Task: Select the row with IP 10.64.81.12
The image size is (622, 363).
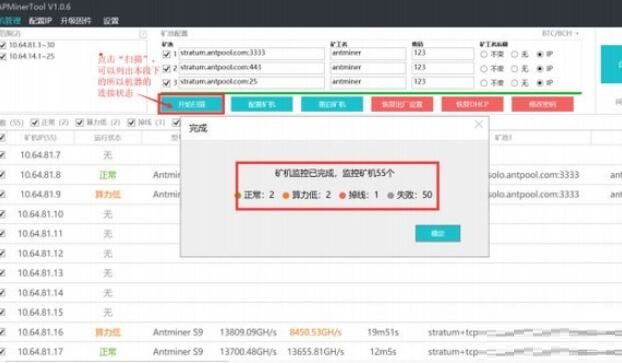Action: tap(3, 253)
